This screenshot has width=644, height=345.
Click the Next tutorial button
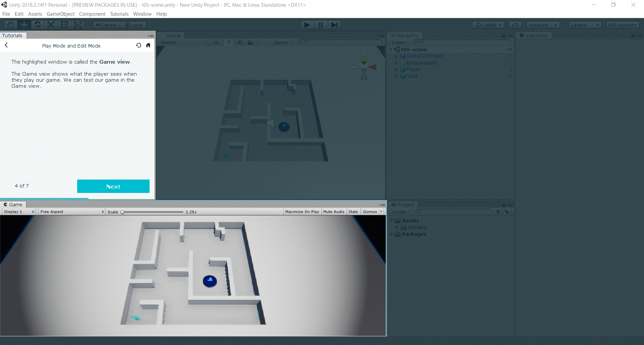(x=113, y=186)
